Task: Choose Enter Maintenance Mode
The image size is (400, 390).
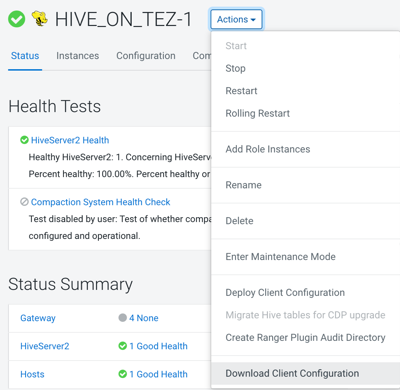Action: pos(280,257)
